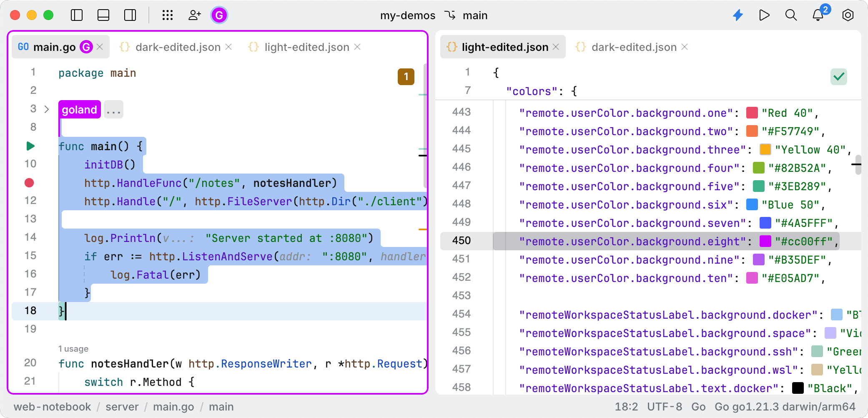Toggle the bottom tool window panel
Screen dimensions: 868x418
[x=103, y=15]
